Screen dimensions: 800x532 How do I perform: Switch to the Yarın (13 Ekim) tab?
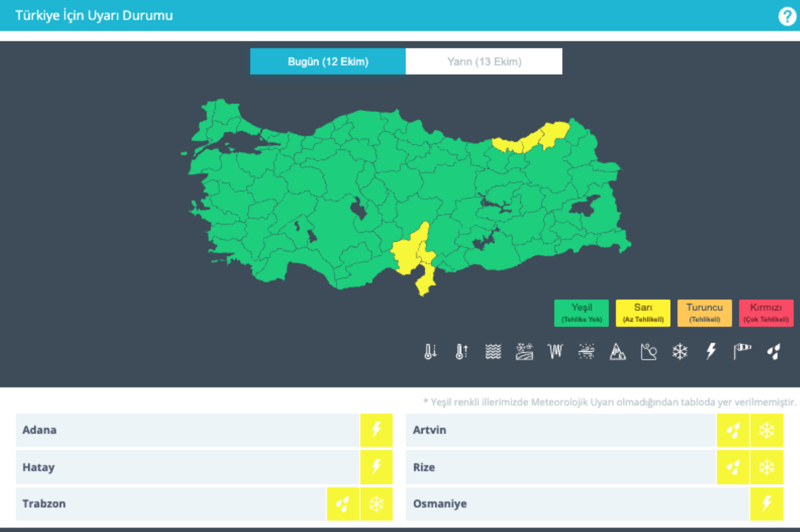[x=484, y=62]
